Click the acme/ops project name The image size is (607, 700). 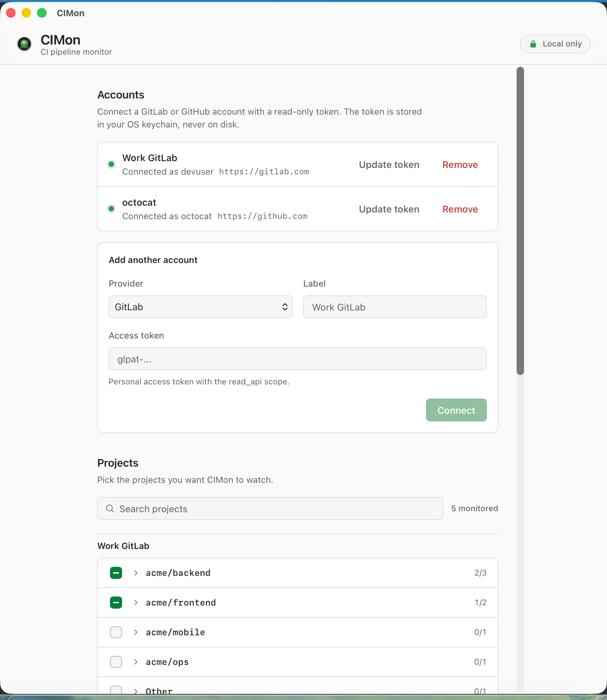pos(167,662)
